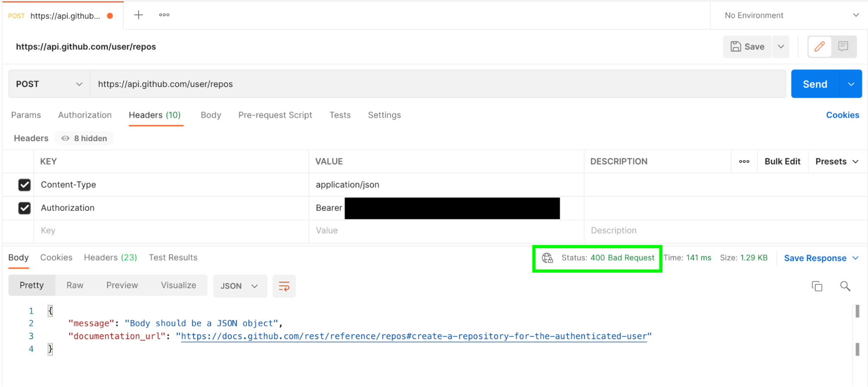Open the POST method dropdown
Screen dimensions: 868x387
49,84
